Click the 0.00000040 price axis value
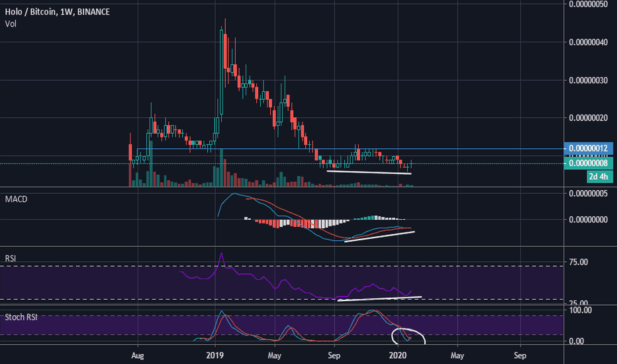Viewport: 617px width, 364px height. [589, 42]
